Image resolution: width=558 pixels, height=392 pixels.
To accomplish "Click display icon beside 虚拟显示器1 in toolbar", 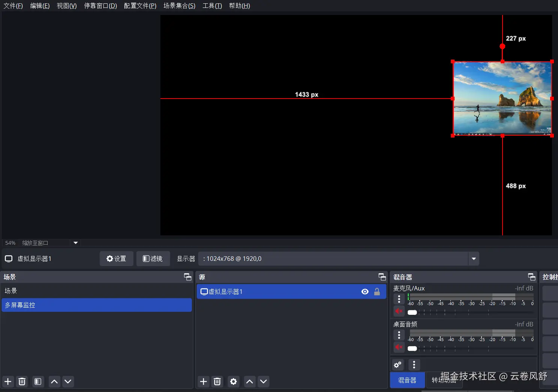I will pyautogui.click(x=9, y=259).
